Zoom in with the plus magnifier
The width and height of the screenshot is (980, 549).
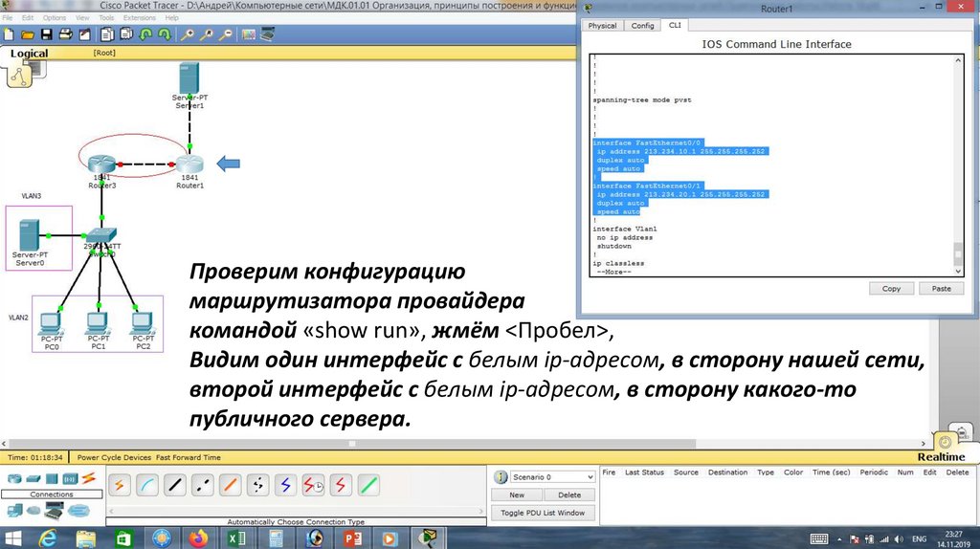[187, 34]
